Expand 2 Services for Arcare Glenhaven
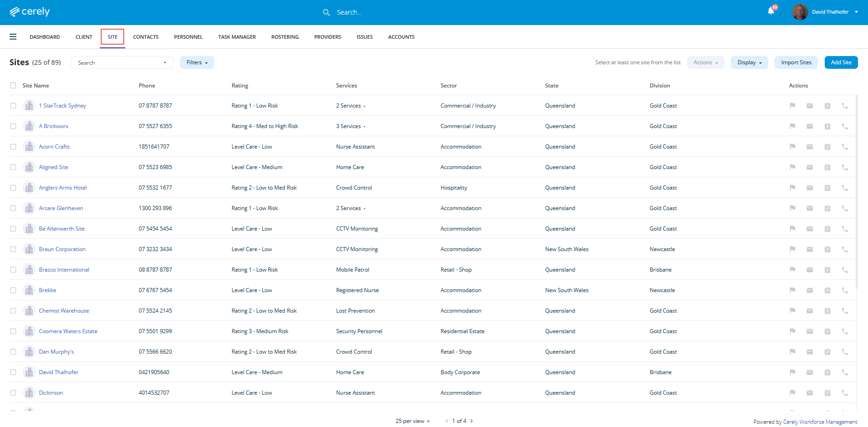Screen dimensions: 868x427 351,208
